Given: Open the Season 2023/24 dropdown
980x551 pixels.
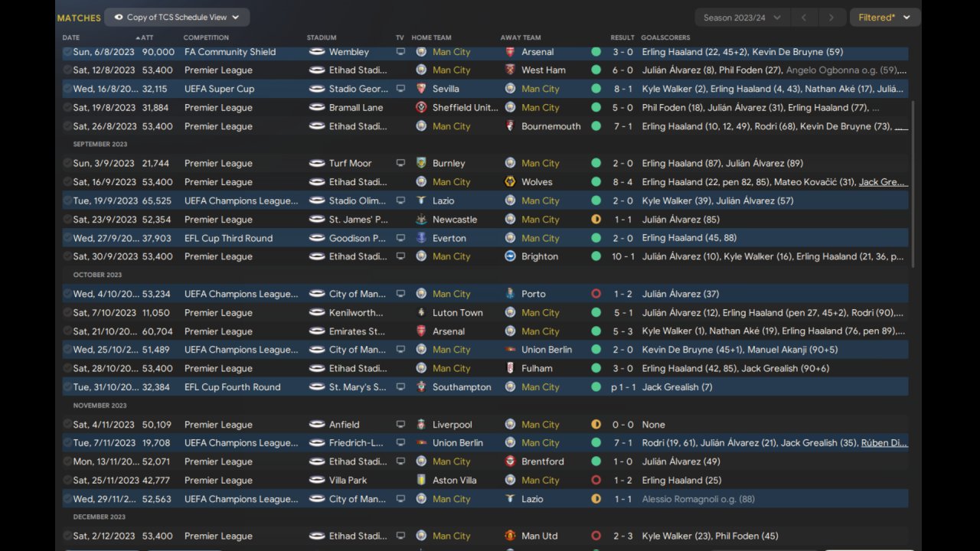Looking at the screenshot, I should click(x=742, y=18).
